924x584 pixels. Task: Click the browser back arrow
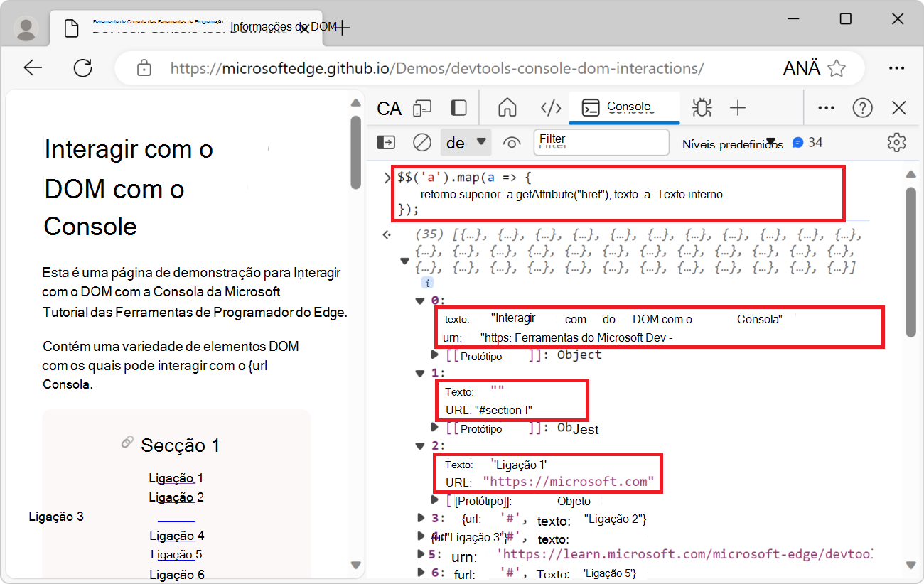(33, 68)
